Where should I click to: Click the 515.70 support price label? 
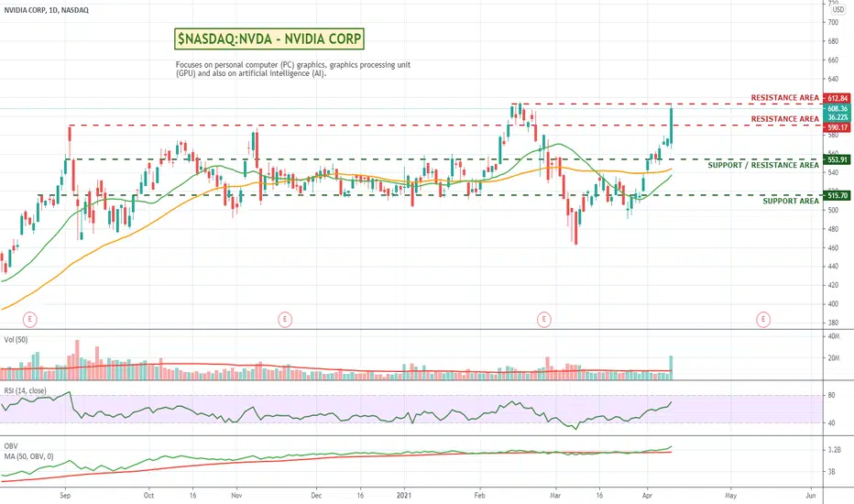pos(838,195)
